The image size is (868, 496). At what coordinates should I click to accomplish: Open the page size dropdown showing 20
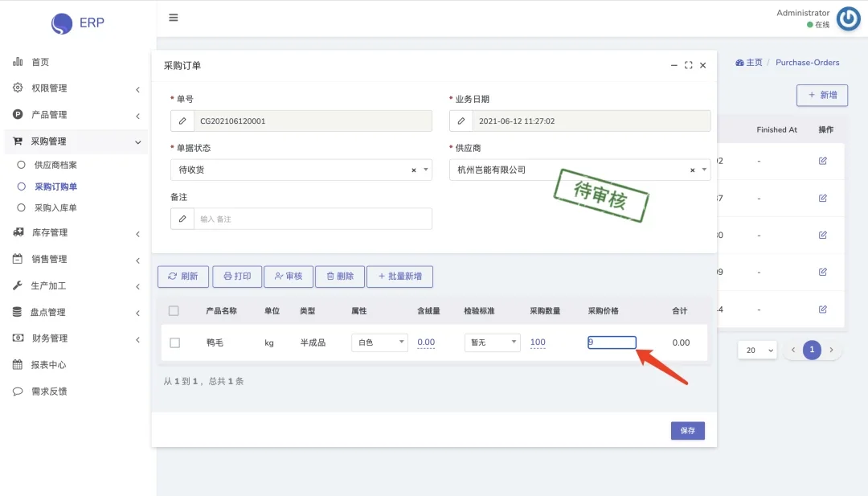(x=756, y=350)
